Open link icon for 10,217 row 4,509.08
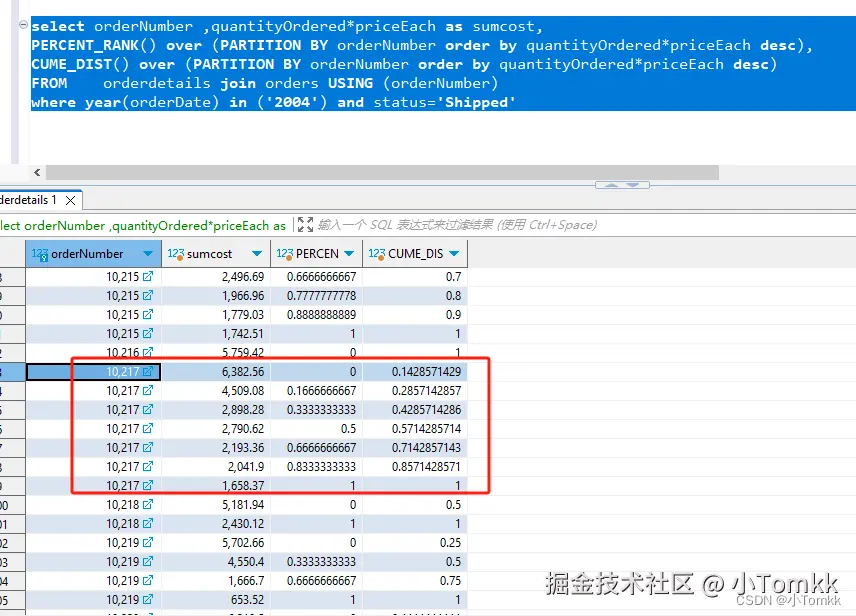Viewport: 856px width, 616px height. click(x=148, y=390)
